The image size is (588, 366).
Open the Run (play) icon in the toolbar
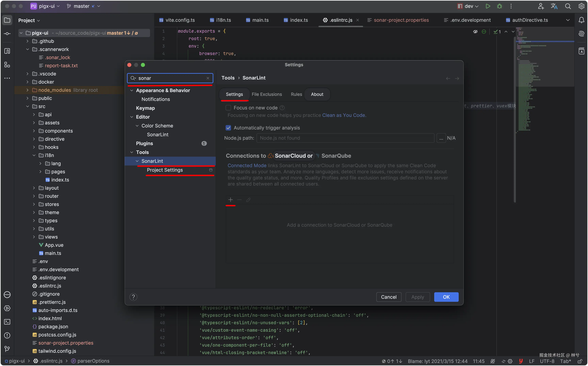[x=488, y=6]
